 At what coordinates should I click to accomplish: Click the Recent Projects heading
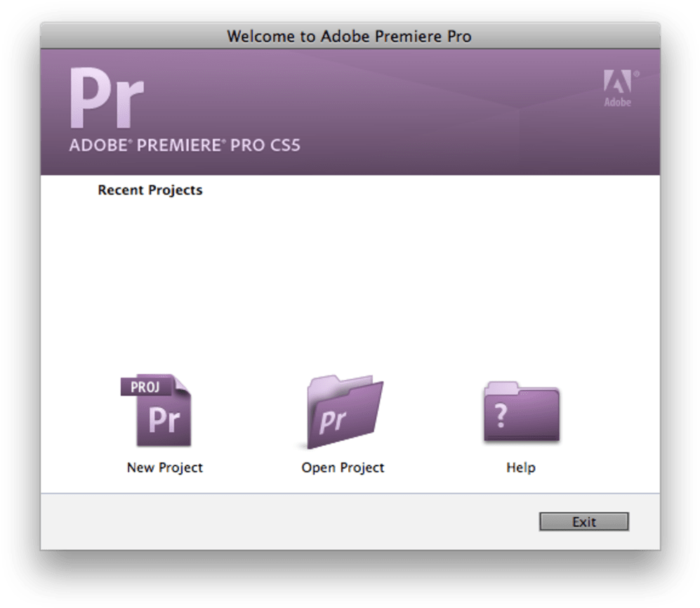pos(150,190)
